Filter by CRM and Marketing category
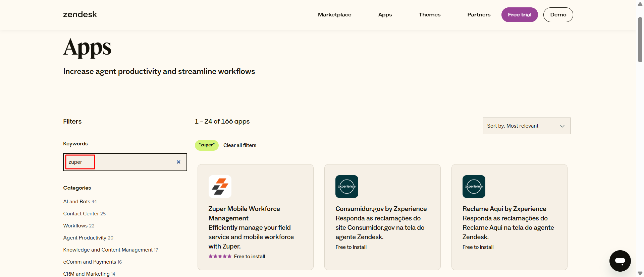This screenshot has height=277, width=644. click(x=89, y=274)
